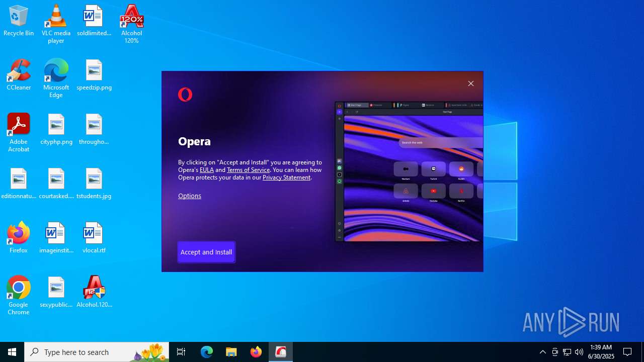Screen dimensions: 644x362
Task: Select the Firefox desktop shortcut
Action: point(19,238)
